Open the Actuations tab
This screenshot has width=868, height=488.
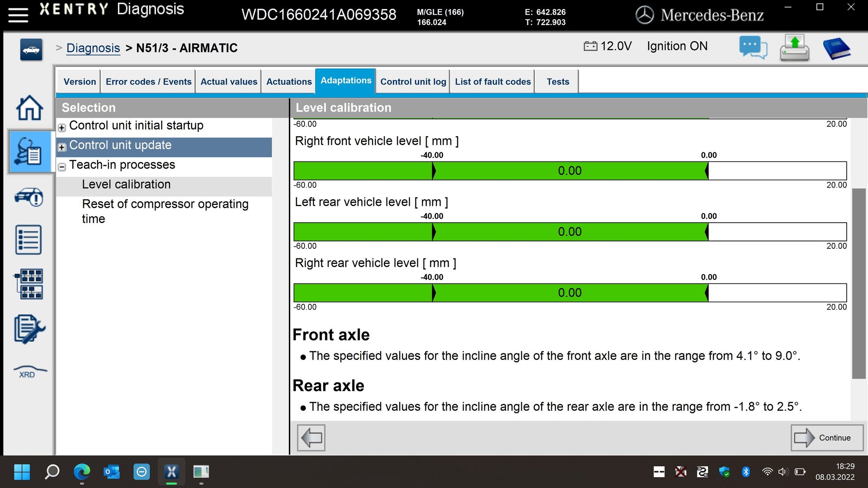tap(288, 81)
